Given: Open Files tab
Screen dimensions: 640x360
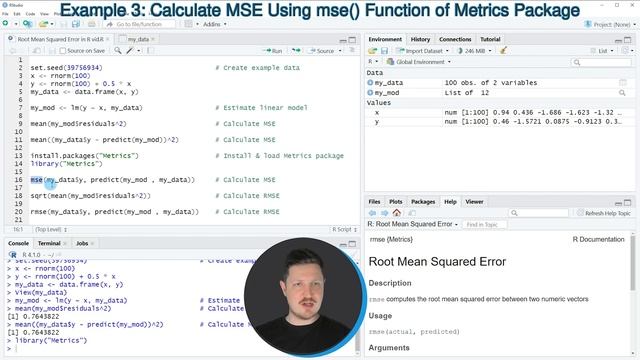Looking at the screenshot, I should click(374, 202).
